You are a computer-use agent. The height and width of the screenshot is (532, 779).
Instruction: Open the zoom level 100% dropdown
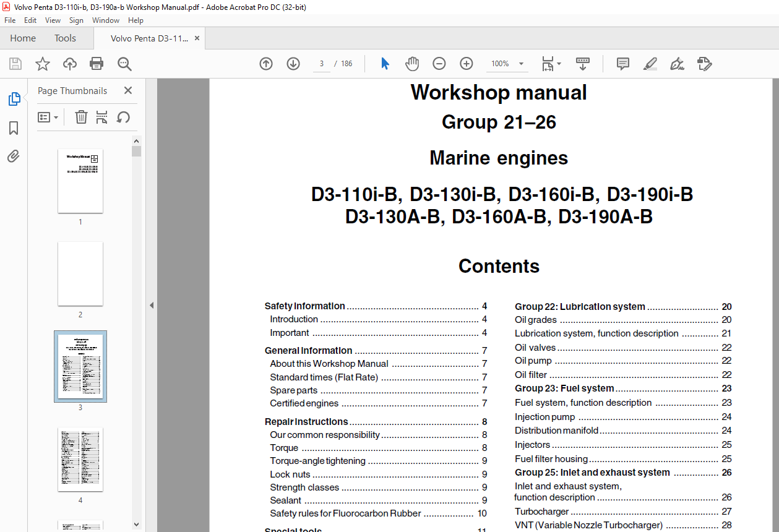pos(508,64)
